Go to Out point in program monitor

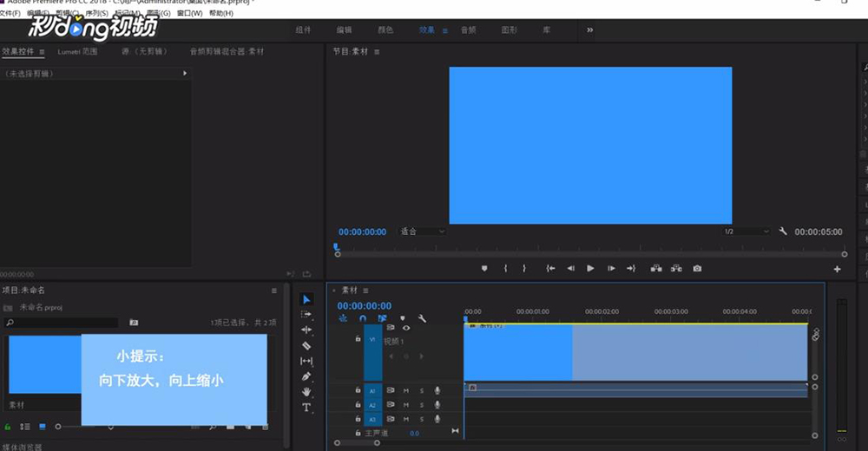631,268
